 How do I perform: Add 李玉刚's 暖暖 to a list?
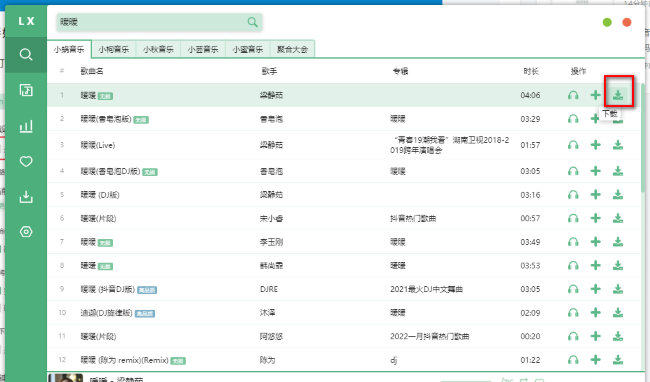coord(595,242)
